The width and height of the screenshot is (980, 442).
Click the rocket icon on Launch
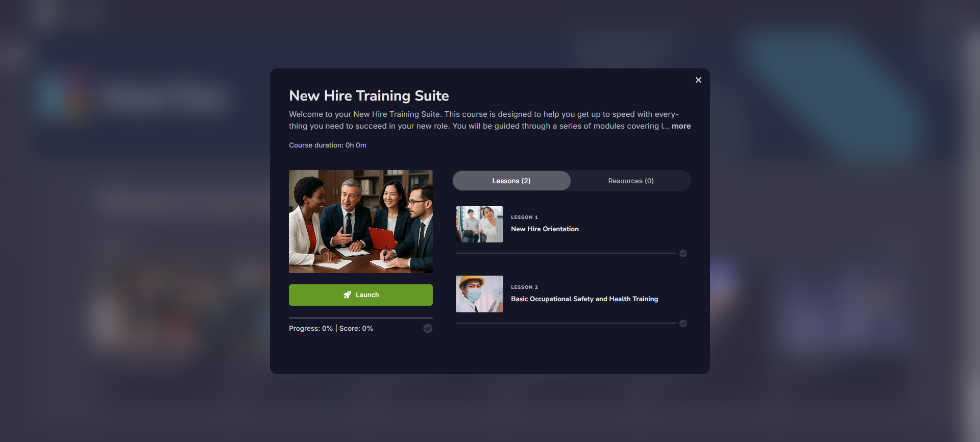click(347, 295)
